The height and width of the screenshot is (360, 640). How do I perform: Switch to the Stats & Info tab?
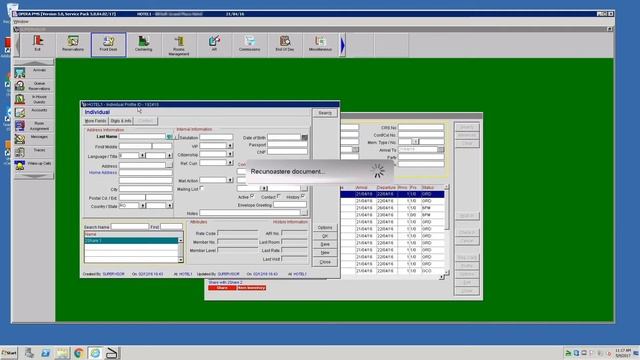pos(121,121)
